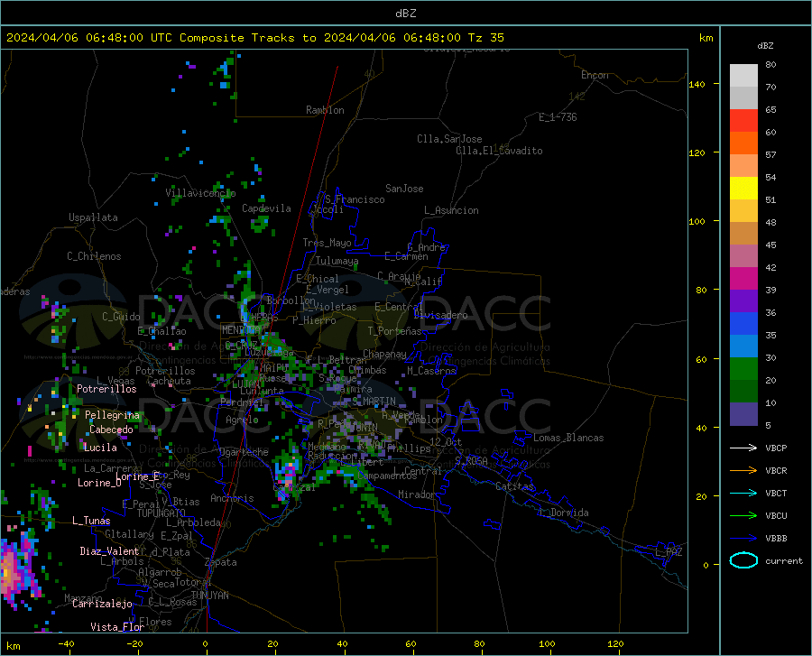The width and height of the screenshot is (812, 656).
Task: Click the 'Anchoris' map label
Action: [232, 498]
